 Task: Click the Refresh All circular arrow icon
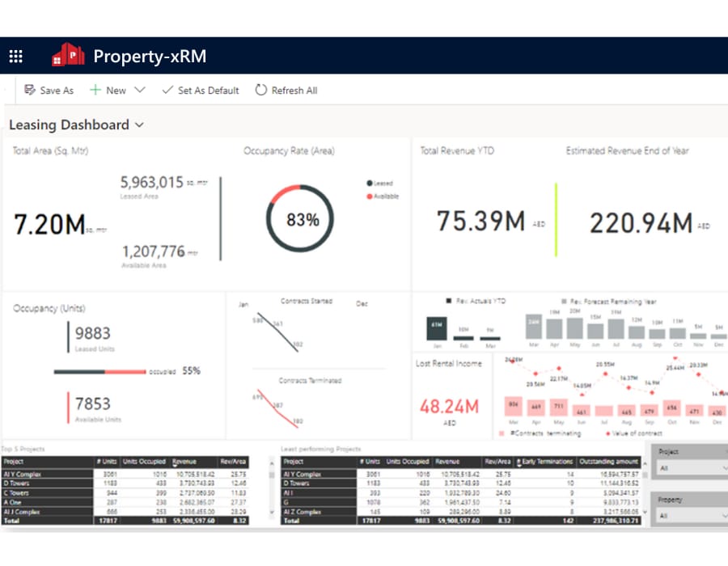point(260,91)
